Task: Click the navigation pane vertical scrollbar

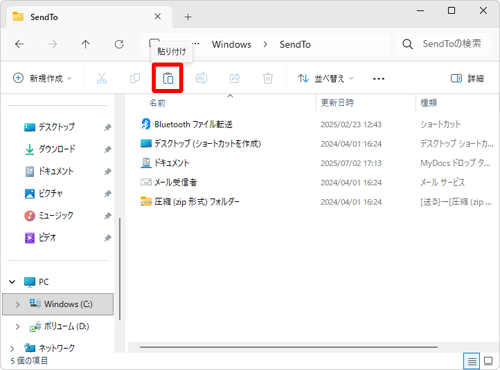Action: pyautogui.click(x=120, y=269)
